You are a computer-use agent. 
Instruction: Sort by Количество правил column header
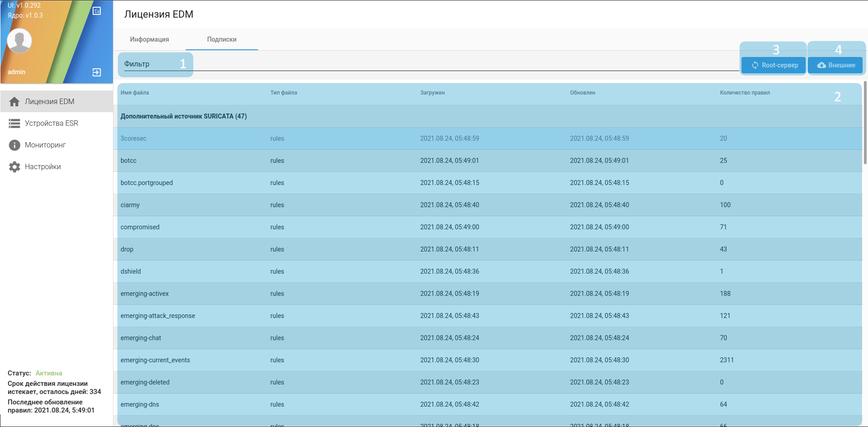point(745,93)
